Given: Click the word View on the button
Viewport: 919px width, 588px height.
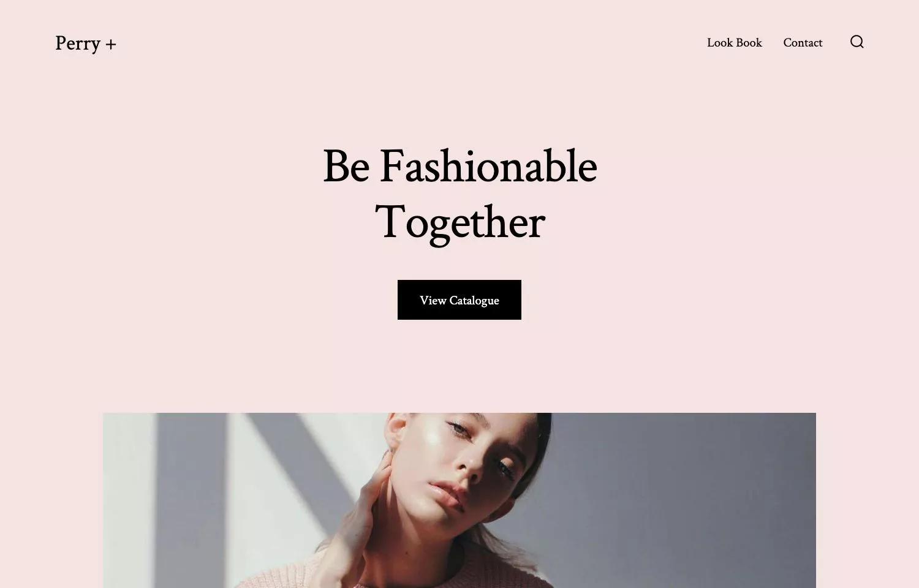Looking at the screenshot, I should tap(433, 300).
